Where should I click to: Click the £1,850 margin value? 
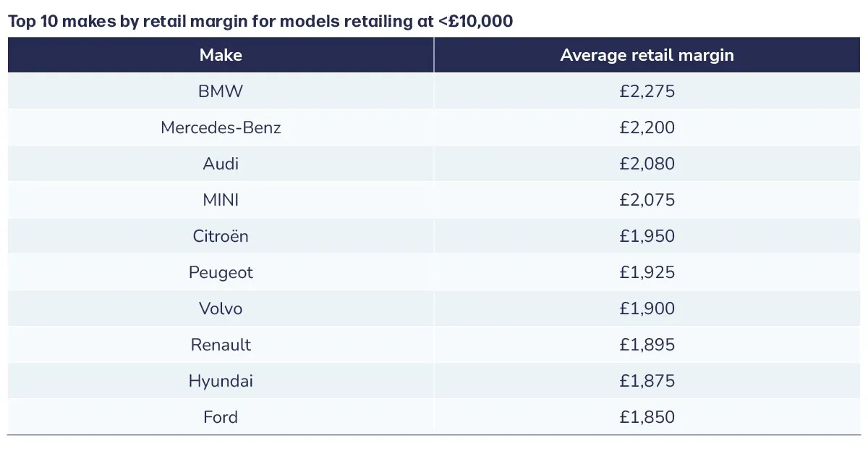click(x=647, y=417)
